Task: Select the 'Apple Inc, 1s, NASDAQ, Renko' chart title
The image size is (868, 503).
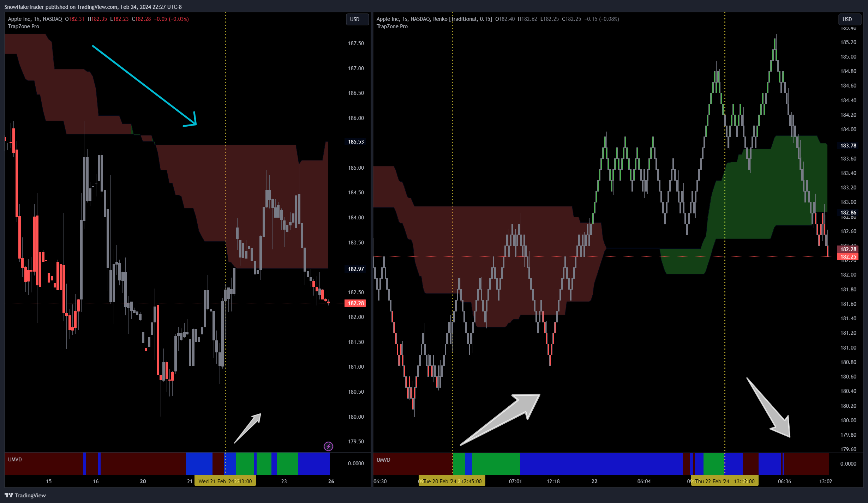Action: pos(434,19)
